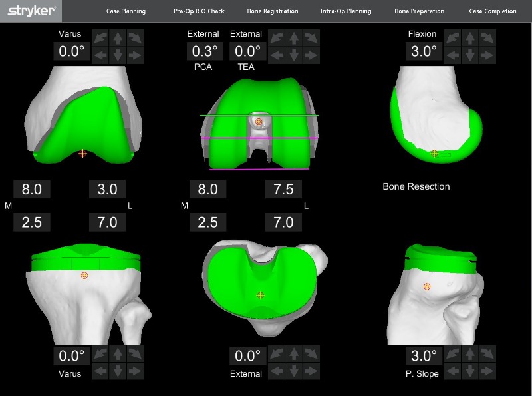Open the Case Planning tab
Screen dimensions: 532x396
point(126,11)
